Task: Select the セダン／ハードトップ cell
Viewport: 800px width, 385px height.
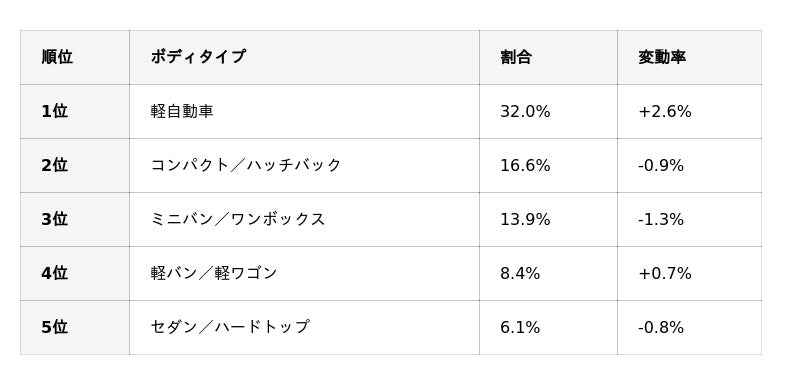Action: point(304,327)
